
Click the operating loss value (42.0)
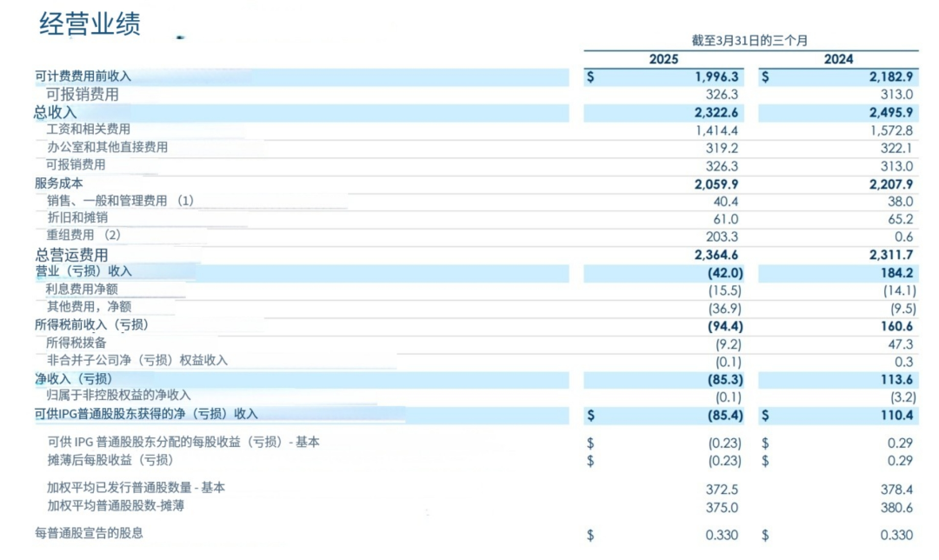click(x=725, y=273)
